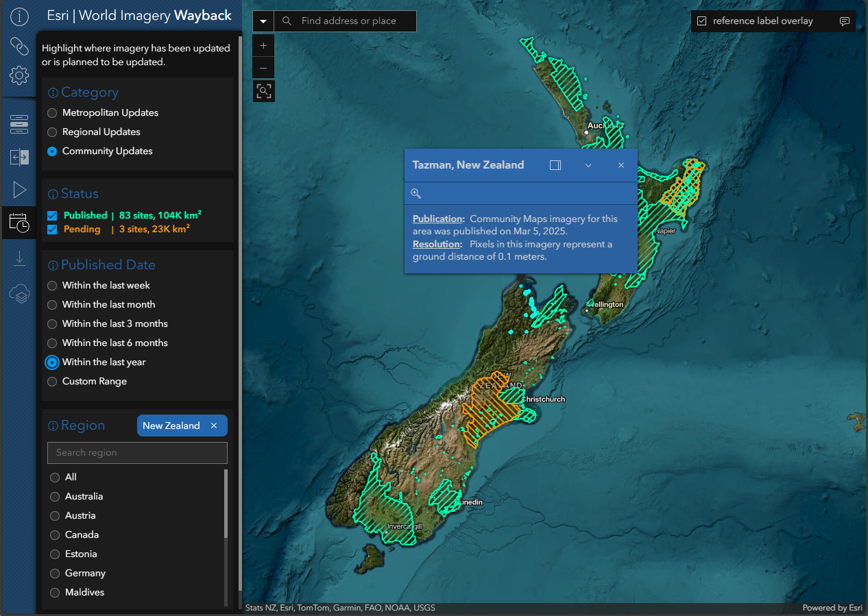Choose 'Within the last week' published date
The width and height of the screenshot is (868, 616).
point(51,285)
